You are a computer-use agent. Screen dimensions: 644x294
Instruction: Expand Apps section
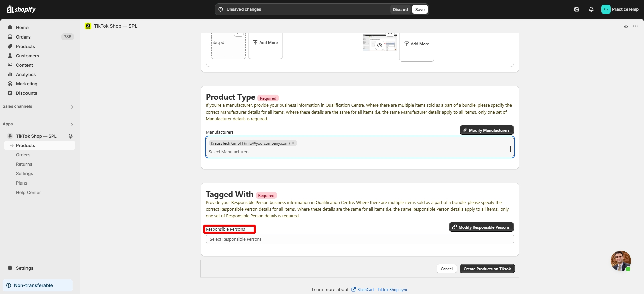tap(72, 124)
